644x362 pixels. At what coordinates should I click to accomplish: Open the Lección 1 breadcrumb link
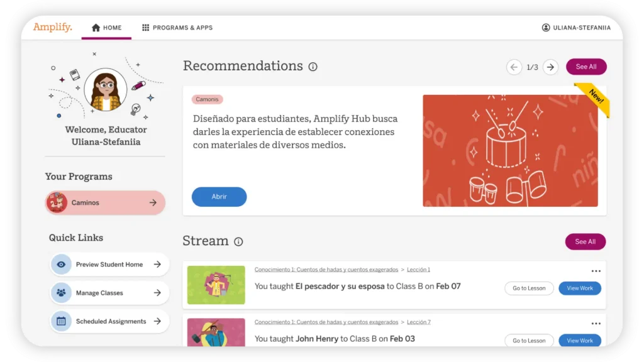(x=418, y=270)
